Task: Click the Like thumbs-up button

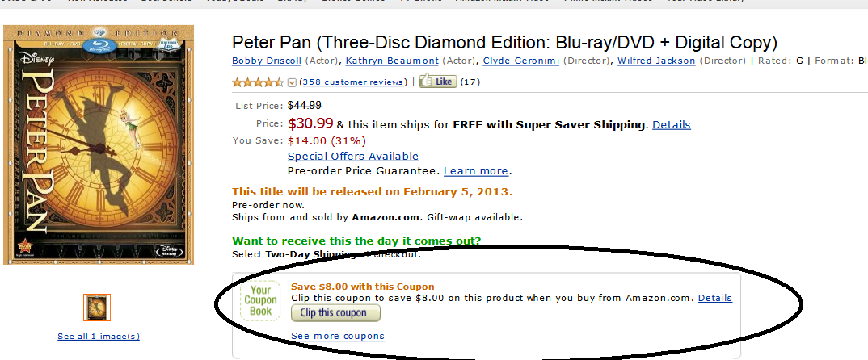Action: pyautogui.click(x=438, y=82)
